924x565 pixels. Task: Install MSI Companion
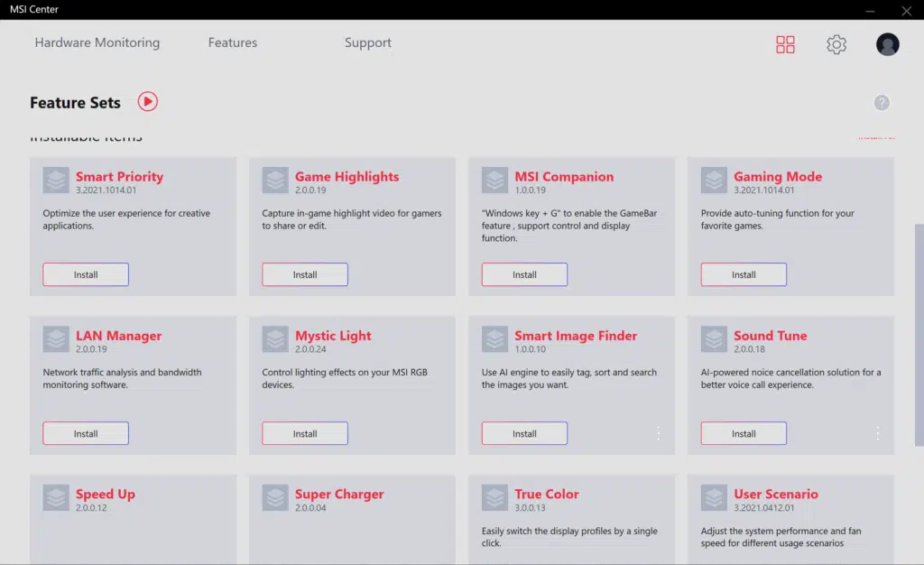(524, 274)
